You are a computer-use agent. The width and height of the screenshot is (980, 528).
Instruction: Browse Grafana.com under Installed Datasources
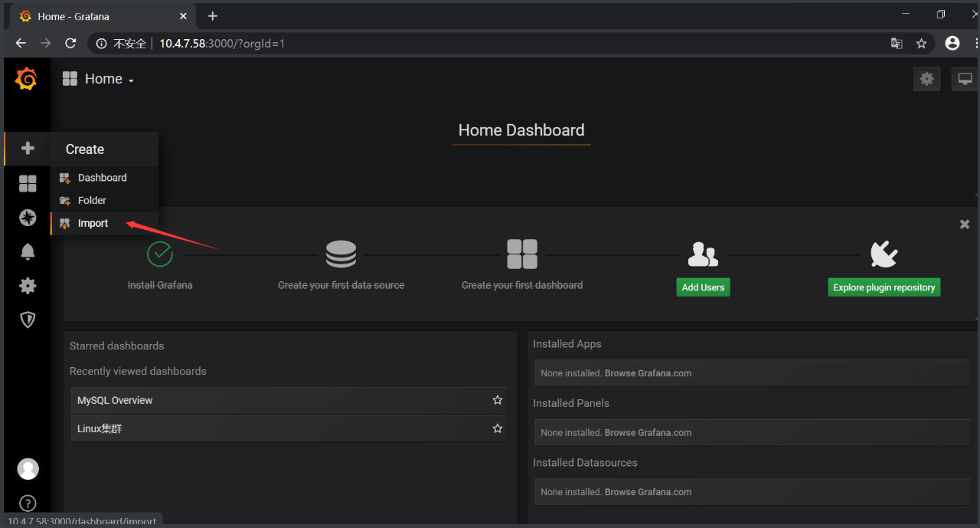click(648, 492)
